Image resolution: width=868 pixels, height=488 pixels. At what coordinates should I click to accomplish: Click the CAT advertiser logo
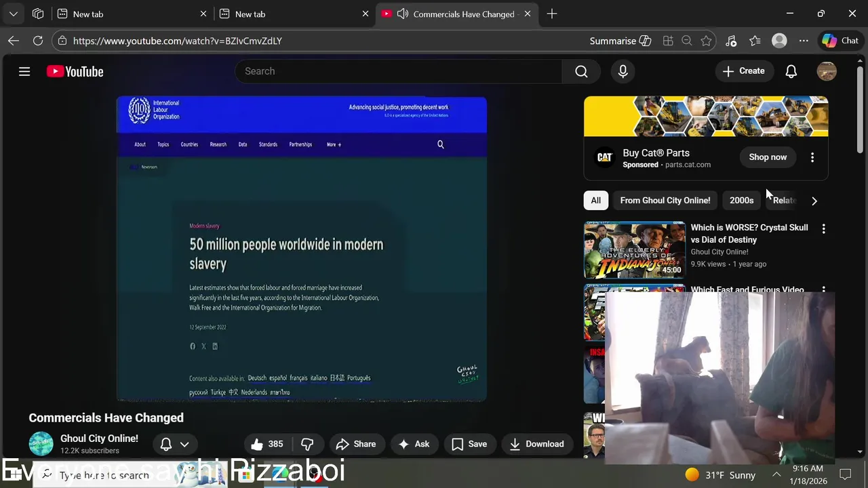(604, 157)
